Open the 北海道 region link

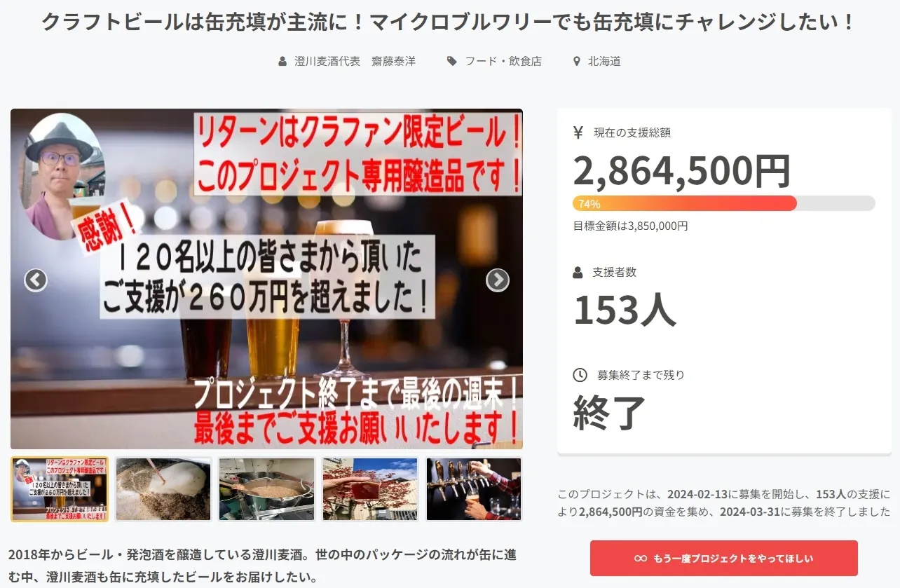604,61
